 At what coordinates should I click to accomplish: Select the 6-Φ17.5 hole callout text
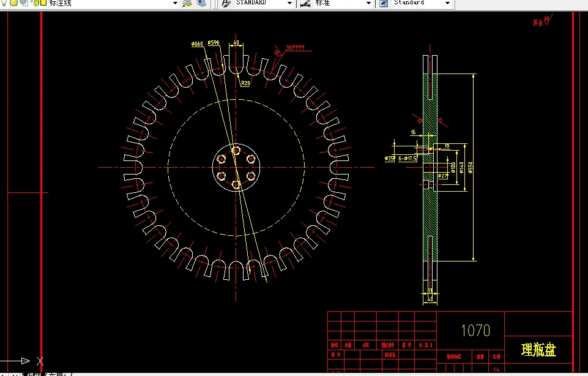pyautogui.click(x=408, y=159)
